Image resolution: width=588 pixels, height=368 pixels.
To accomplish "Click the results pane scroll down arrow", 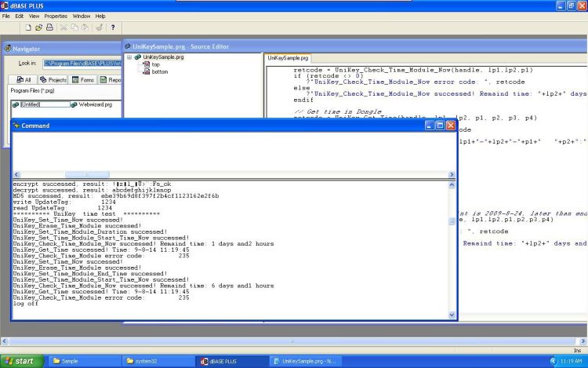I will (452, 315).
